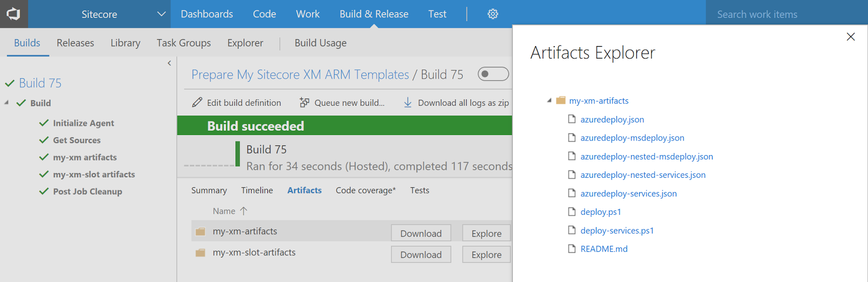Click the file icon beside azuredeploy-services.json
Image resolution: width=868 pixels, height=282 pixels.
click(x=571, y=193)
